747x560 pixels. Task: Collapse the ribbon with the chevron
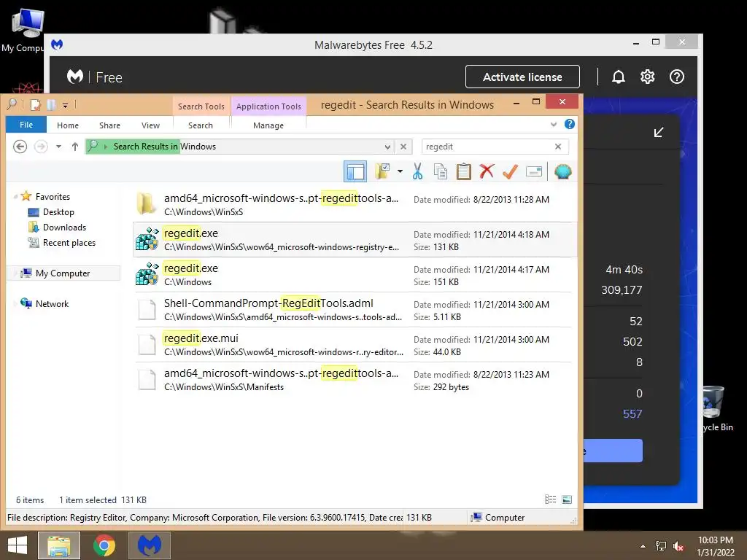(x=554, y=124)
